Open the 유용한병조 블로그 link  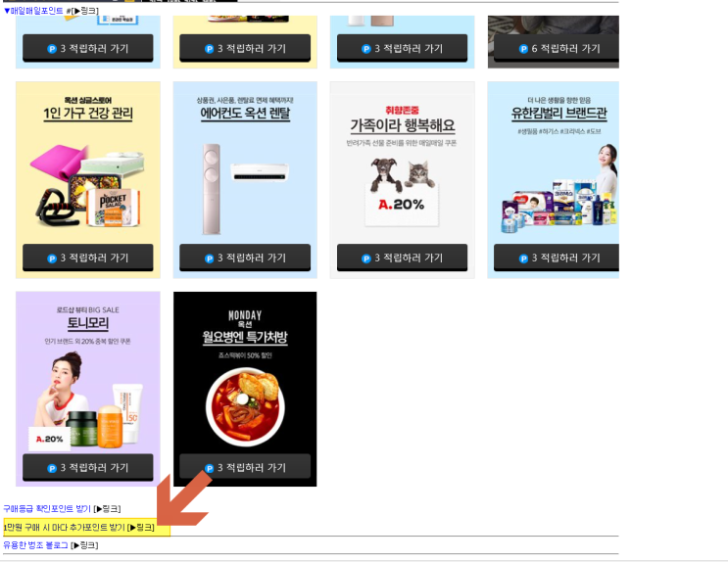(35, 544)
